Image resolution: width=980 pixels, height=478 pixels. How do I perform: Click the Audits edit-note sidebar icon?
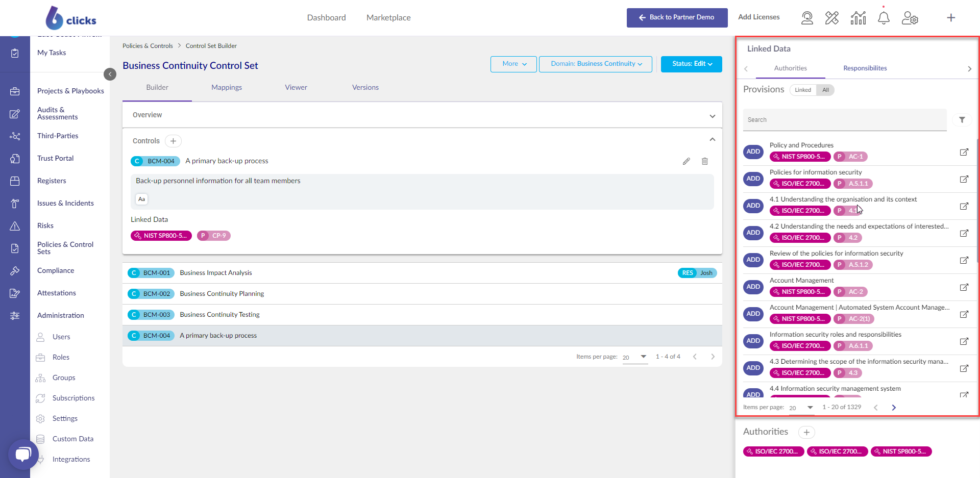[x=15, y=114]
